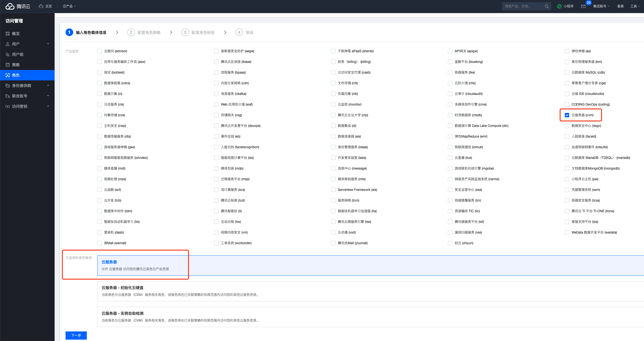Check 云直播 (live) checkbox

point(450,158)
